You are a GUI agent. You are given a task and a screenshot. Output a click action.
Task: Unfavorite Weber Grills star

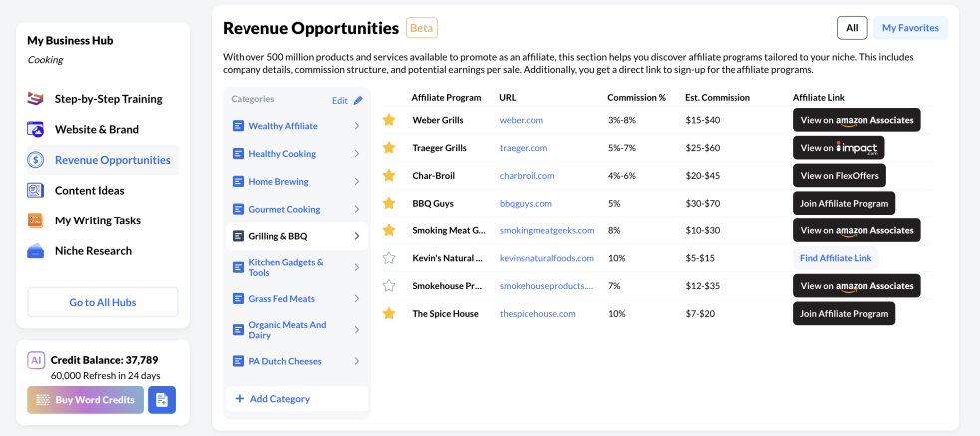point(389,120)
